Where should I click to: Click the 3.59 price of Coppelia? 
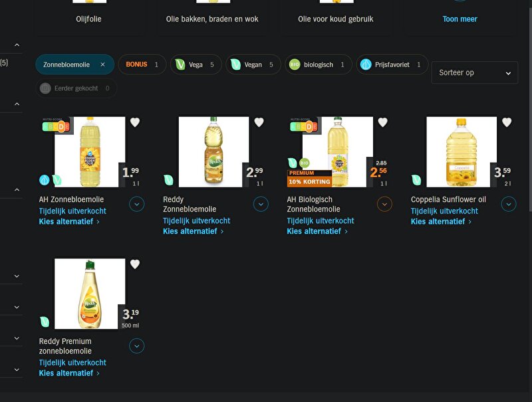[x=502, y=173]
